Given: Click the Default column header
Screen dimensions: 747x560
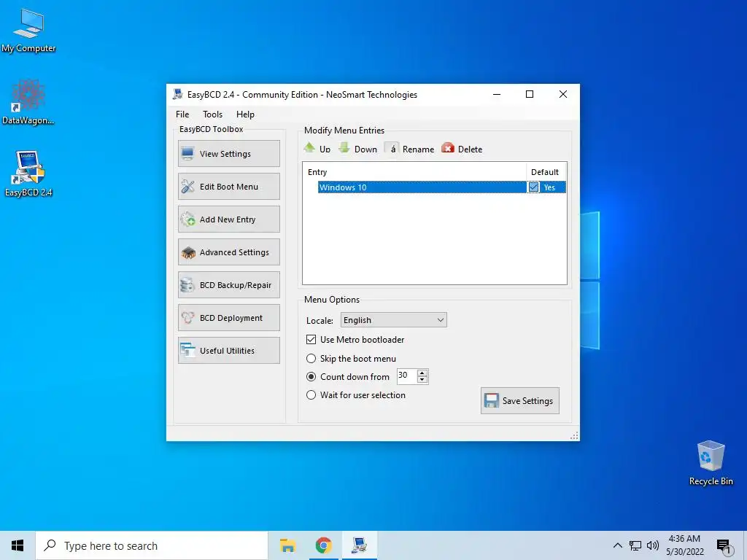Looking at the screenshot, I should [546, 172].
